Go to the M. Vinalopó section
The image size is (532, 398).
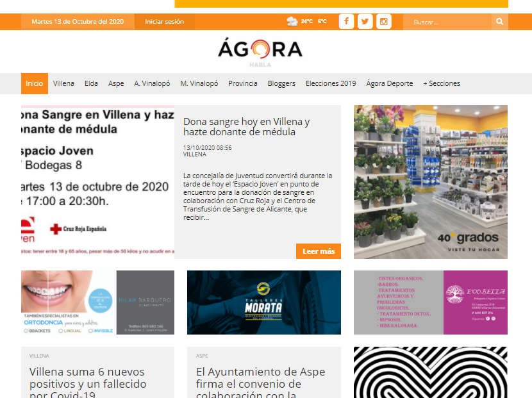click(x=199, y=83)
